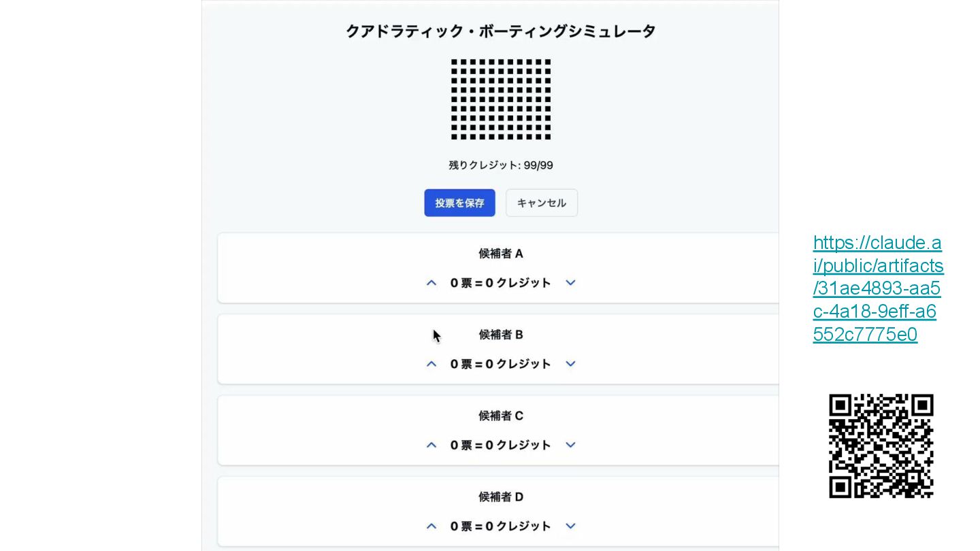Tap the up chevron for 候補者 D
Viewport: 980px width, 551px height.
coord(431,526)
